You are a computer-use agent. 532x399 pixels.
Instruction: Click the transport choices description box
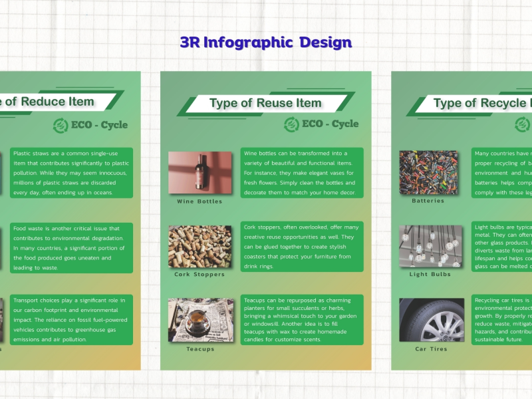pos(70,320)
